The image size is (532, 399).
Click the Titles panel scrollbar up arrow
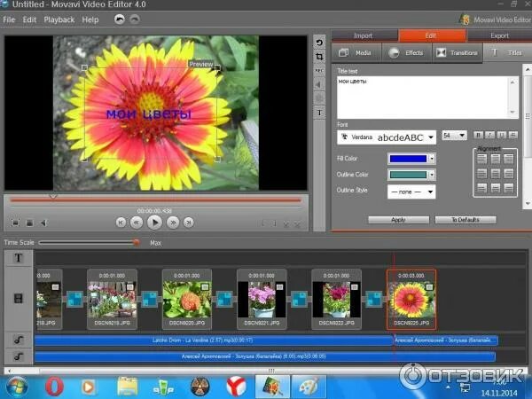(x=528, y=69)
